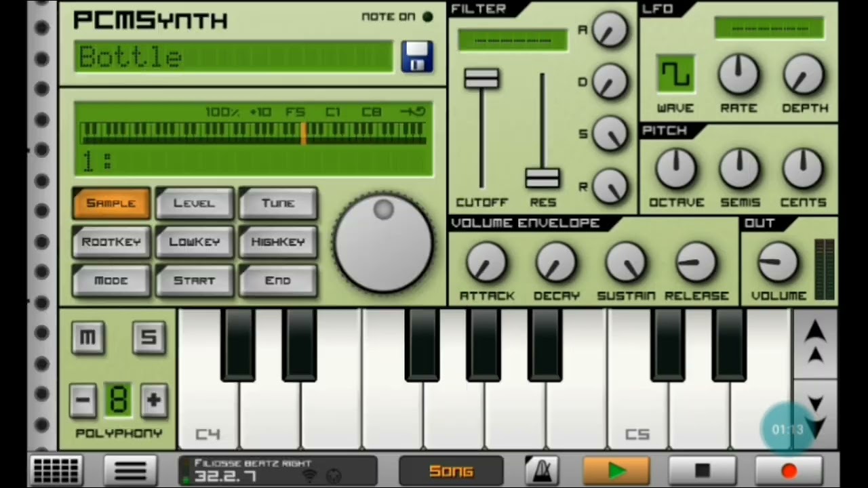Increase polyphony with the plus button
Image resolution: width=868 pixels, height=488 pixels.
pyautogui.click(x=153, y=400)
